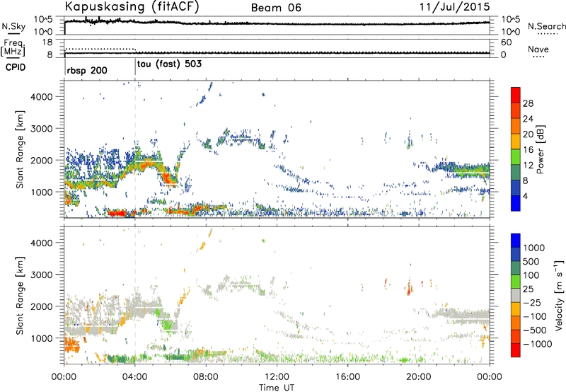This screenshot has width=566, height=392.
Task: Select the tau (fast) 503 CPID marker
Action: point(169,64)
